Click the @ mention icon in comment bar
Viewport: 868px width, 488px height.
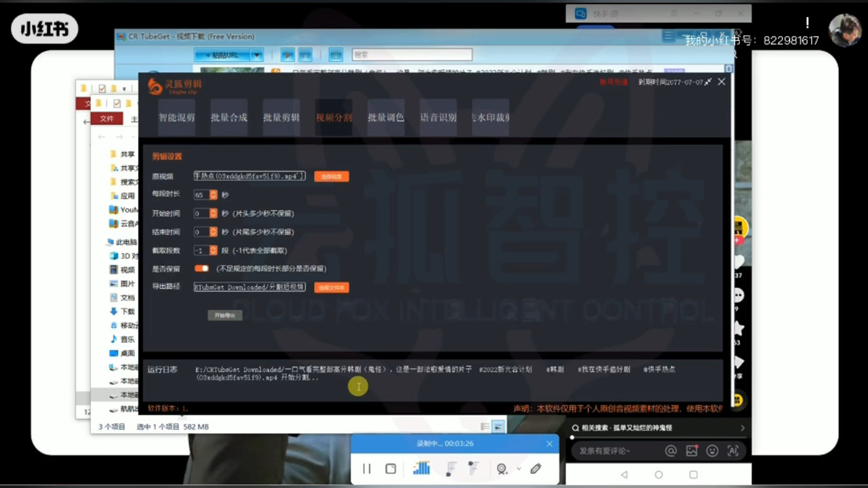pyautogui.click(x=671, y=451)
